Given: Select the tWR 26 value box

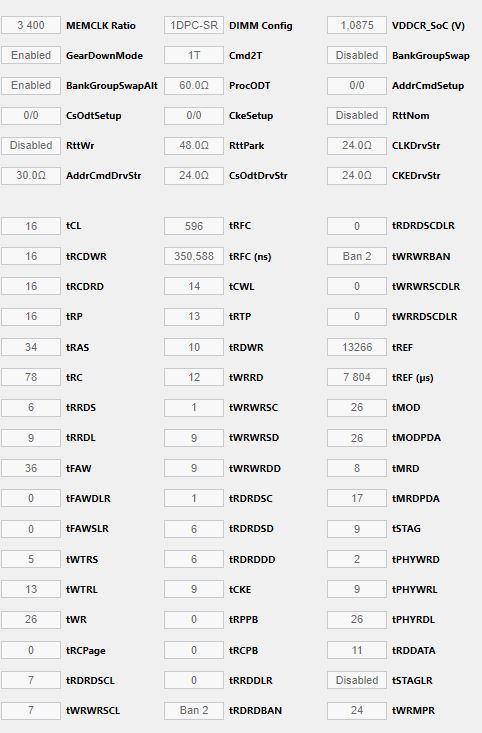Looking at the screenshot, I should (x=31, y=619).
